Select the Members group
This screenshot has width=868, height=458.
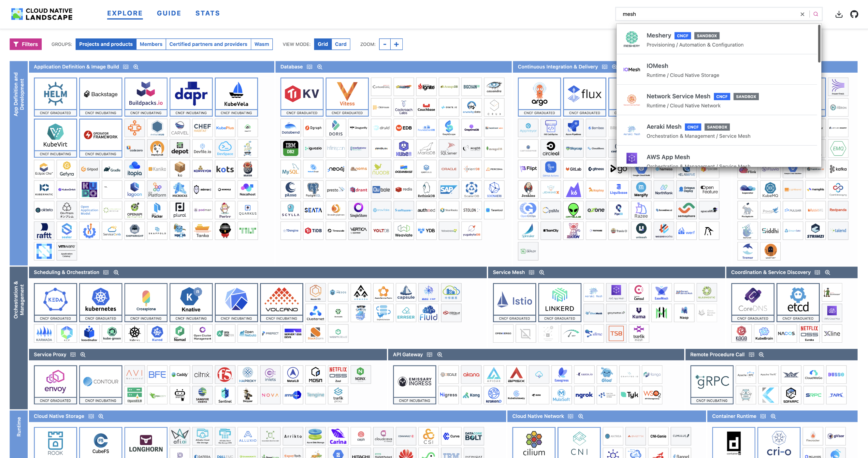[151, 44]
